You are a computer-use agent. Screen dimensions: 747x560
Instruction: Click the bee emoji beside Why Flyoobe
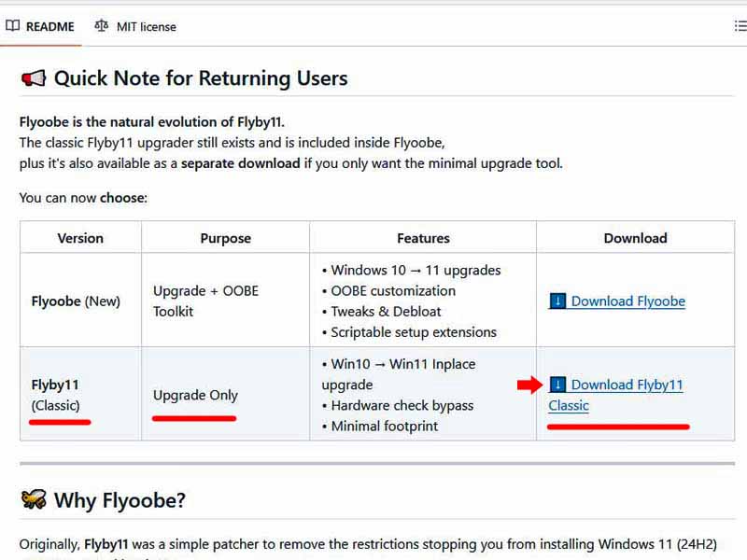[x=33, y=500]
